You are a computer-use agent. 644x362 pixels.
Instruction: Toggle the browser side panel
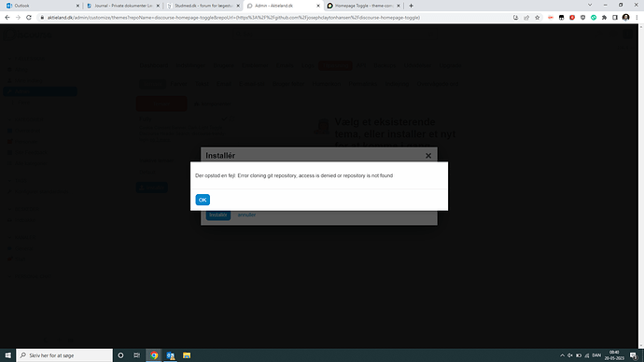coord(615,18)
